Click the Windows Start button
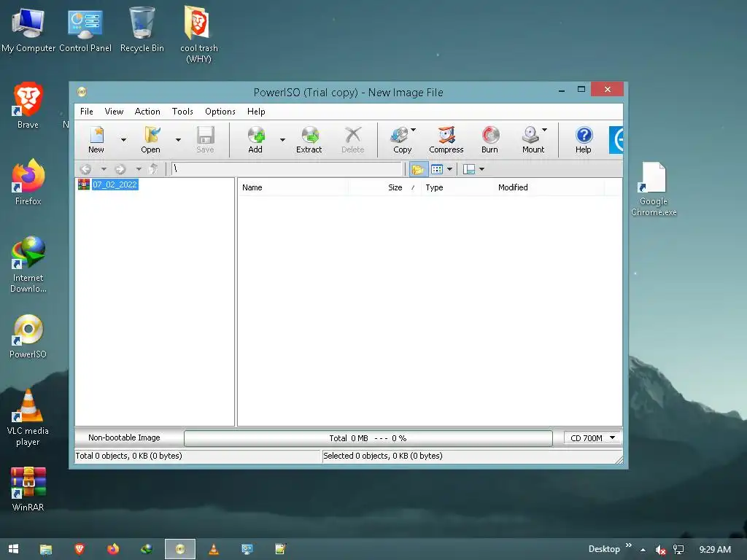Screen dimensions: 747x560 pos(14,549)
